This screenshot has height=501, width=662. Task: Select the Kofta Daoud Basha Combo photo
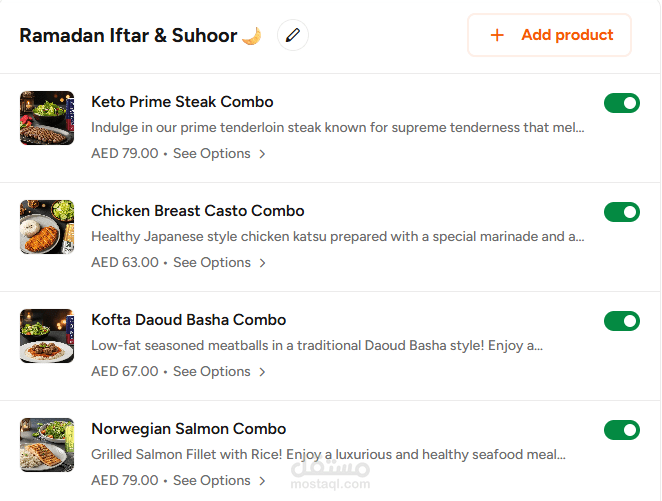click(x=47, y=336)
